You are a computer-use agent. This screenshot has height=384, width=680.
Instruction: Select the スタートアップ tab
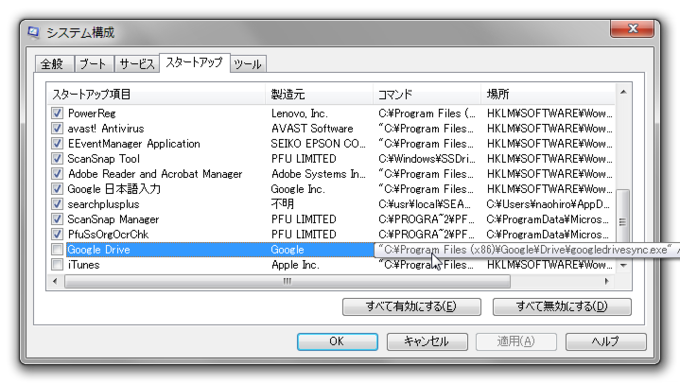pyautogui.click(x=195, y=63)
